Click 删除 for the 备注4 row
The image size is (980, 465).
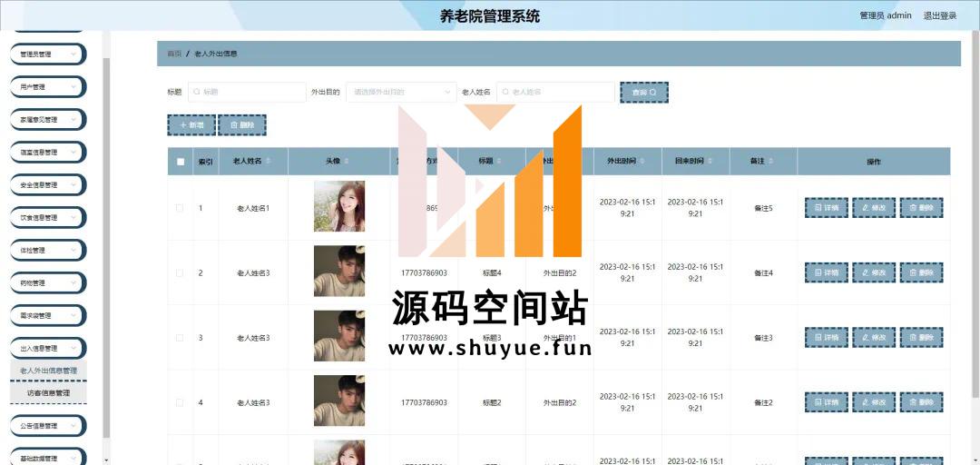pyautogui.click(x=921, y=272)
